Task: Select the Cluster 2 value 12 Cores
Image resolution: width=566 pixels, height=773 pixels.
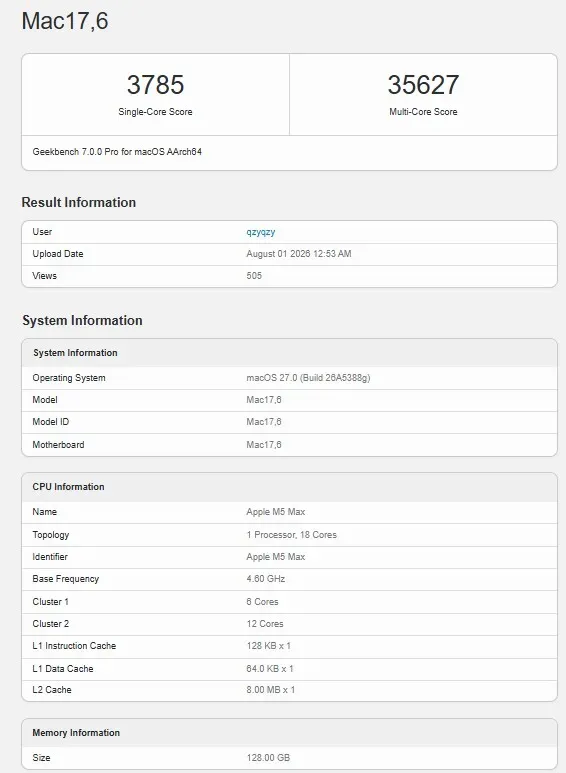Action: (x=265, y=624)
